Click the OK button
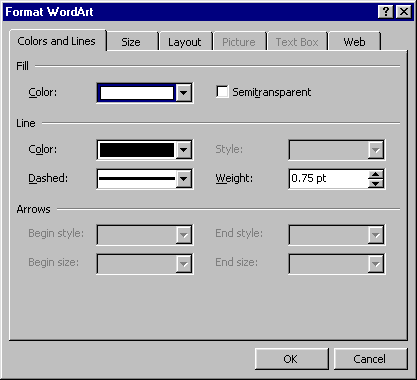Image resolution: width=417 pixels, height=380 pixels. 291,359
